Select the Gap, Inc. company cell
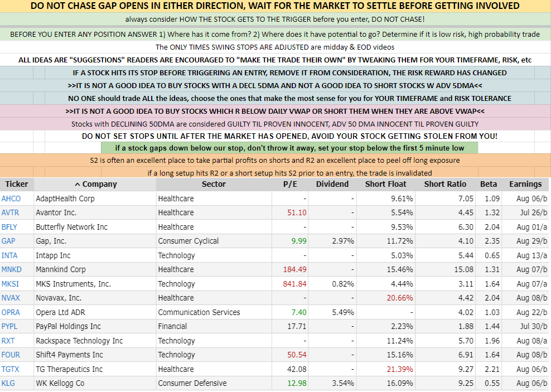Viewport: 551px width, 392px height. (95, 241)
